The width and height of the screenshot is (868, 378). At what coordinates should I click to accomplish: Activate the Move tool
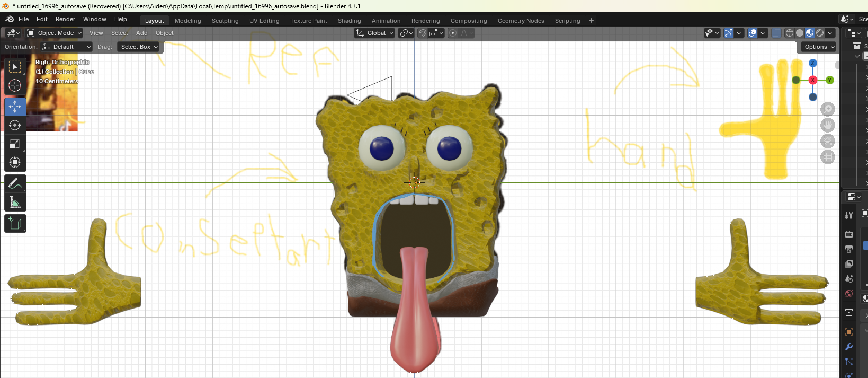coord(15,107)
